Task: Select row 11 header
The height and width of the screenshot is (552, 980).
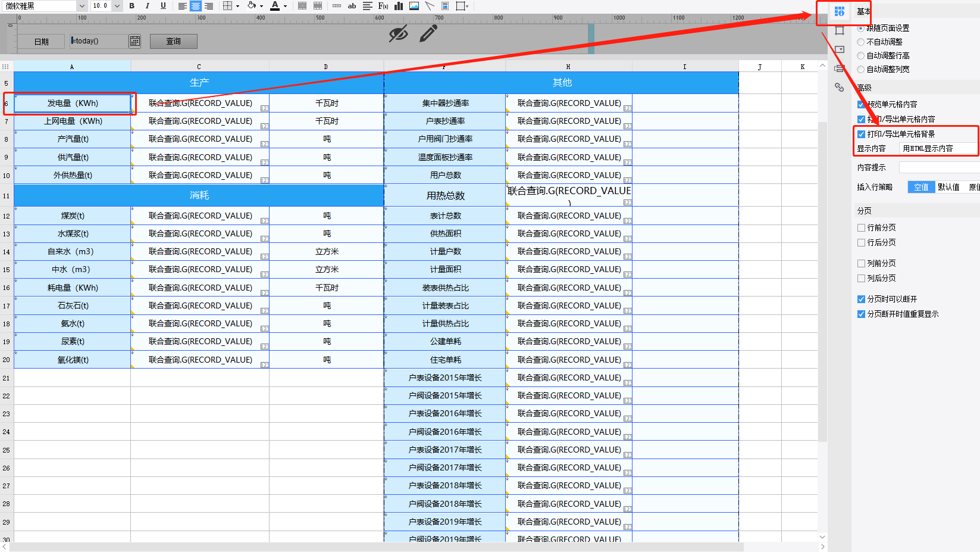Action: pos(7,195)
